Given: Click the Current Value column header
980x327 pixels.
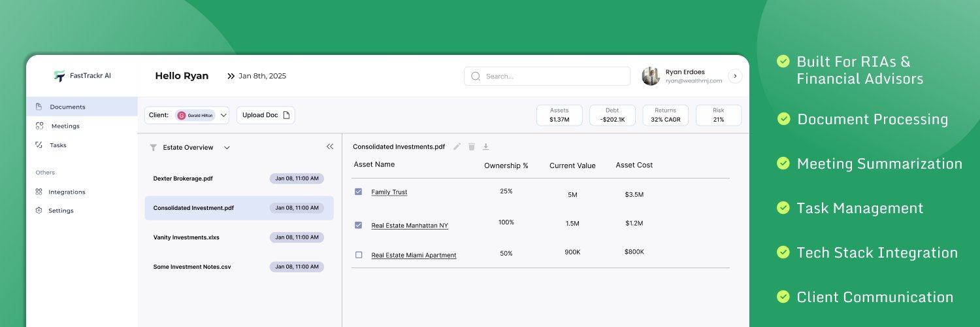Looking at the screenshot, I should tap(572, 166).
